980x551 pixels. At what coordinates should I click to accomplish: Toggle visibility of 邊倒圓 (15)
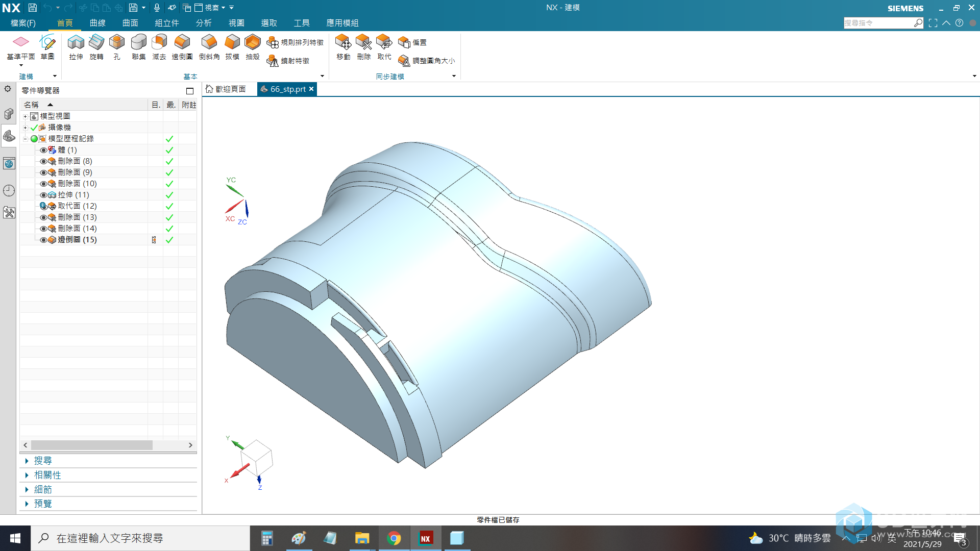(x=43, y=240)
